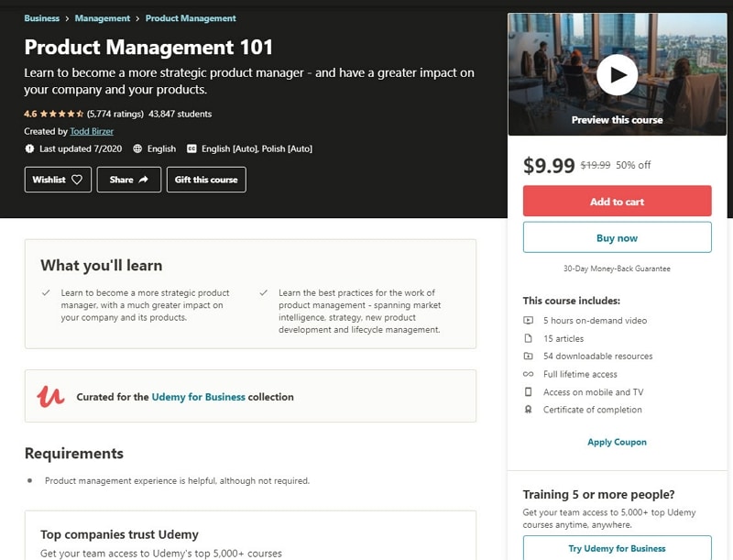The image size is (733, 560).
Task: Click 54 downloadable resources text
Action: tap(598, 357)
